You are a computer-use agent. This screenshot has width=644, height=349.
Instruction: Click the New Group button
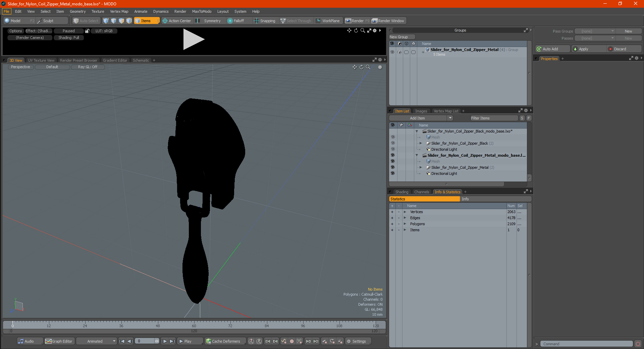click(x=402, y=37)
